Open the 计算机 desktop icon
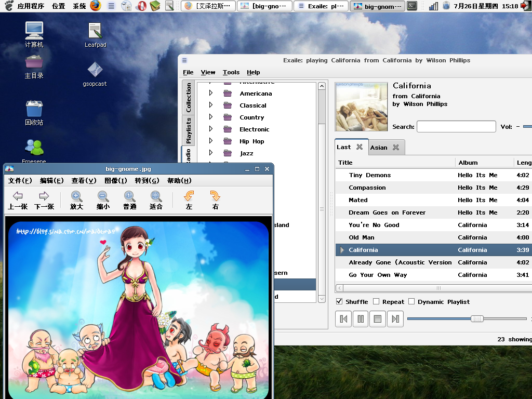The height and width of the screenshot is (399, 532). pyautogui.click(x=34, y=34)
